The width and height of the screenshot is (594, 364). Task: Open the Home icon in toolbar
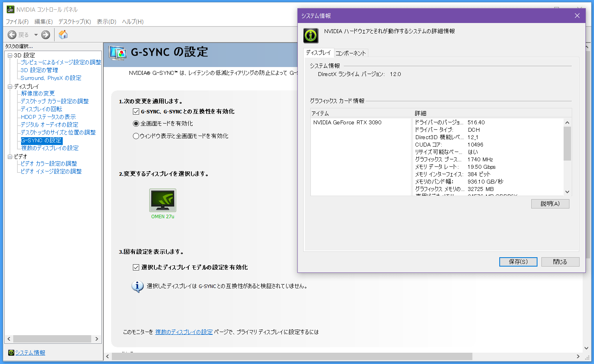(x=63, y=35)
